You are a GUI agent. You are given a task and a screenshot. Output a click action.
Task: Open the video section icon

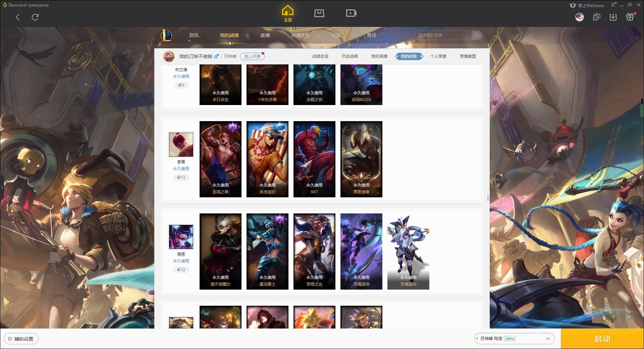[x=351, y=13]
